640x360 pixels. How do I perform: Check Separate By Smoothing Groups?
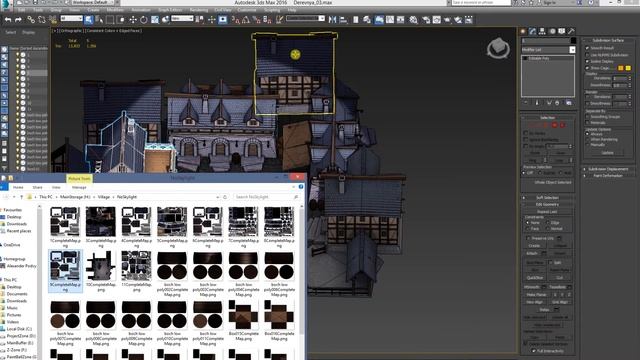coord(587,117)
